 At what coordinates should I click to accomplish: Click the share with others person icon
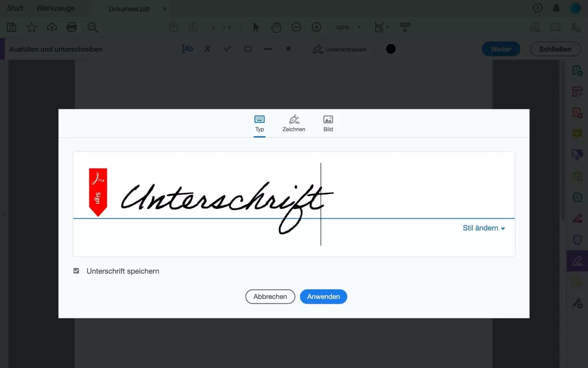click(x=575, y=28)
